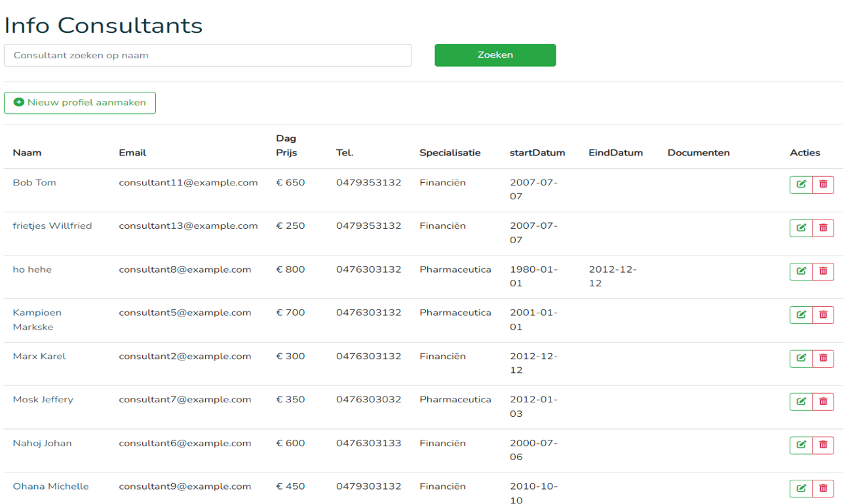The image size is (846, 504).
Task: Click the plus icon beside Nieuw profiel aanmaken
Action: [x=18, y=102]
